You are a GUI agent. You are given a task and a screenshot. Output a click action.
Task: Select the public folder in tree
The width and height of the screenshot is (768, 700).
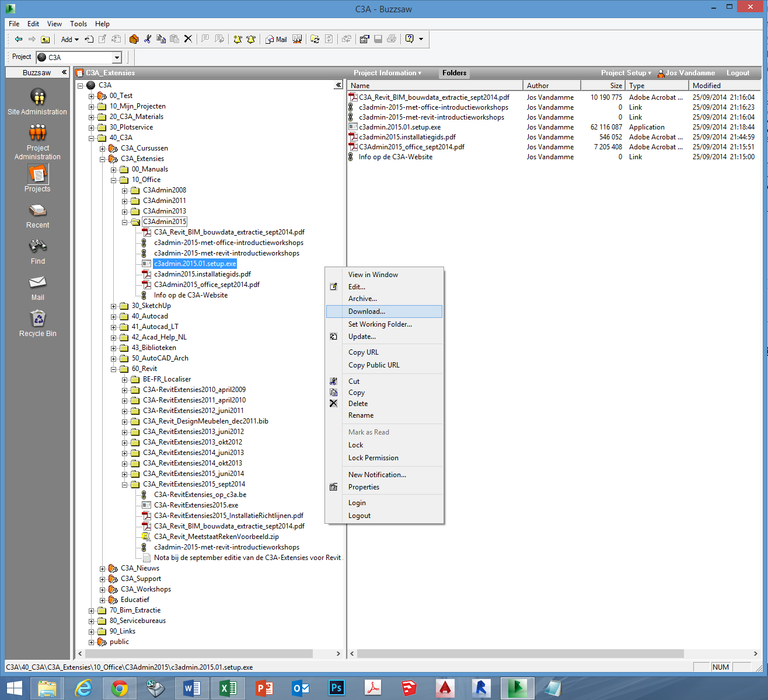119,642
